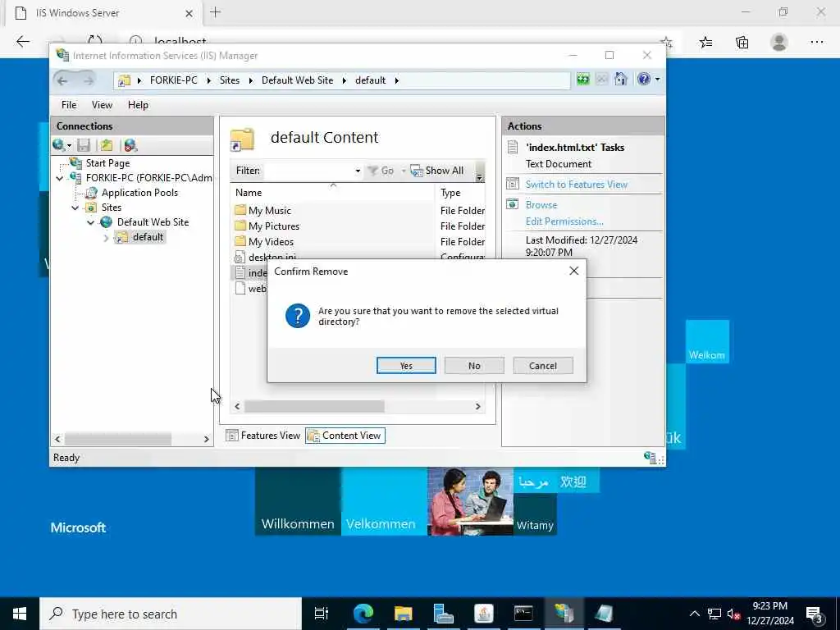Open the Edge profile avatar
This screenshot has height=630, width=840.
coord(779,43)
